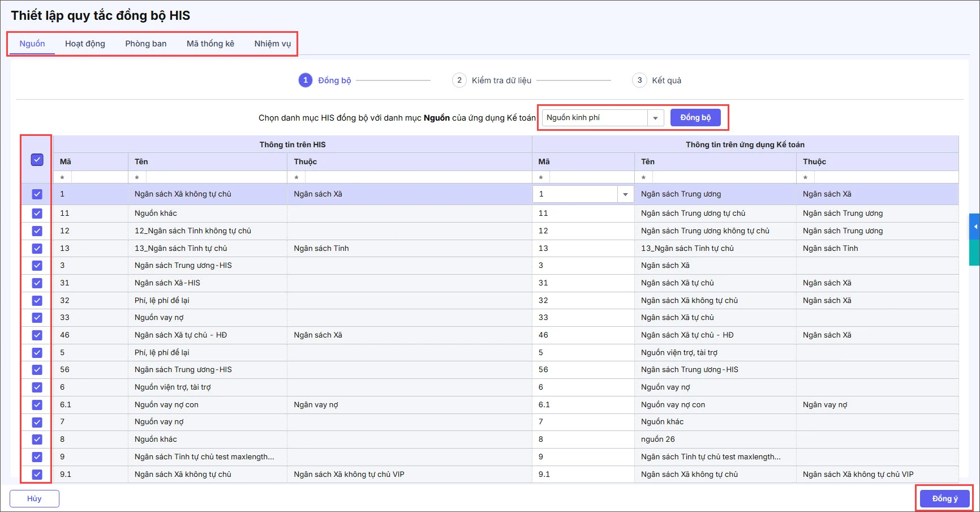Cancel with the Hủy button
The image size is (980, 512).
pos(35,498)
